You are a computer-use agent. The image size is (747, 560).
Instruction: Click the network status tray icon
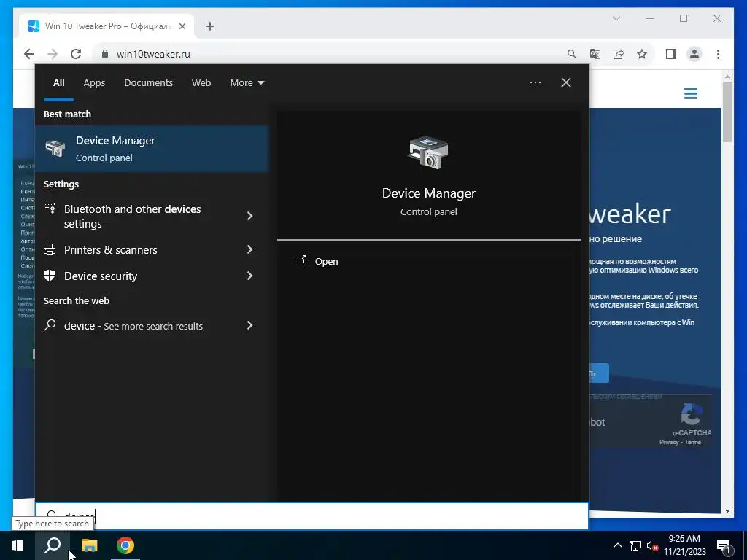coord(635,545)
